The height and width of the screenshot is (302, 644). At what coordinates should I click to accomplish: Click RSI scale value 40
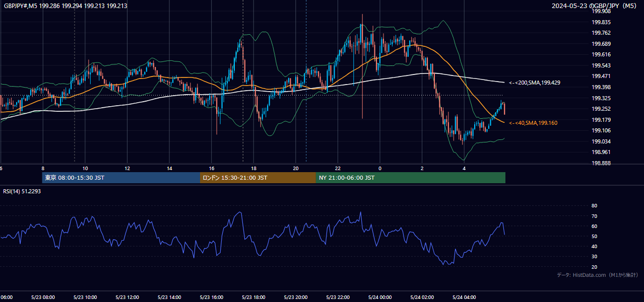pos(594,246)
